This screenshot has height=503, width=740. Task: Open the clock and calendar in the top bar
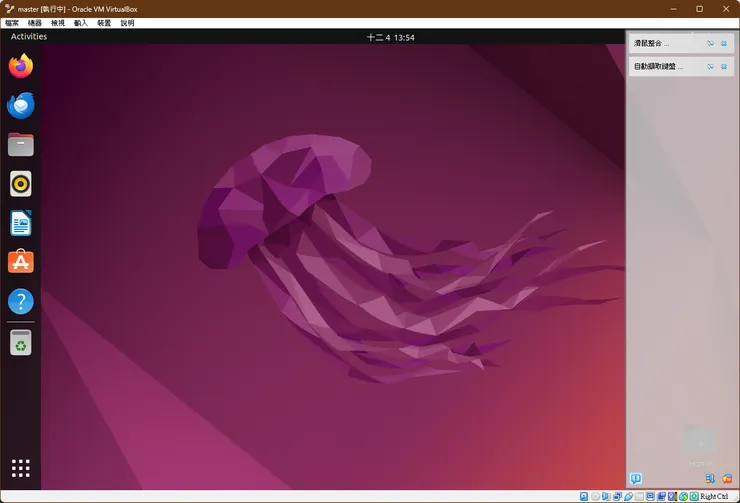click(x=390, y=37)
